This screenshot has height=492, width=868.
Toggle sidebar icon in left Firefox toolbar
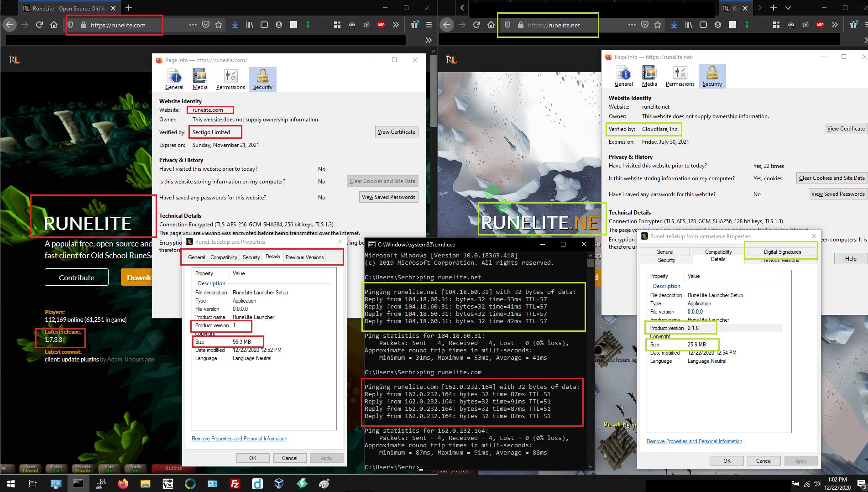tap(264, 25)
